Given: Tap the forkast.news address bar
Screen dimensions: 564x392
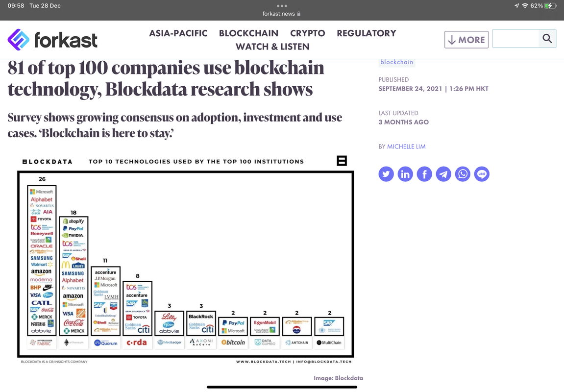Looking at the screenshot, I should pos(282,14).
